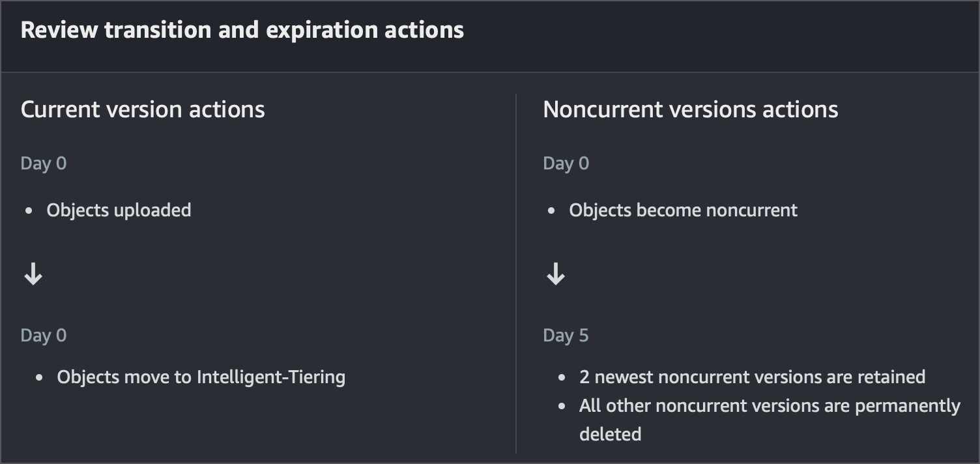This screenshot has width=980, height=464.
Task: Click the word deleted on the last line
Action: [x=610, y=435]
